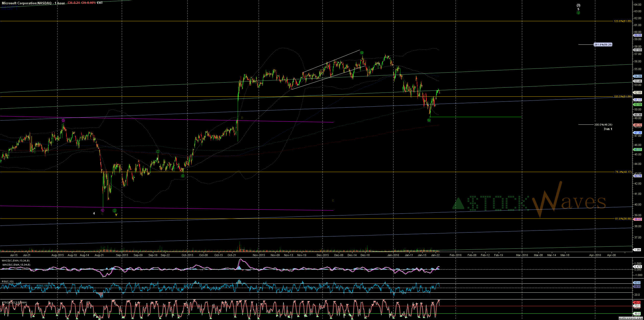
Task: Select the yellow Y wave label
Action: point(116,215)
